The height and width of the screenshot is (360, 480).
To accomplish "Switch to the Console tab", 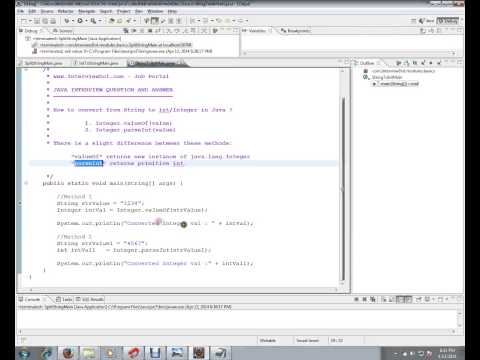I will pos(30,299).
